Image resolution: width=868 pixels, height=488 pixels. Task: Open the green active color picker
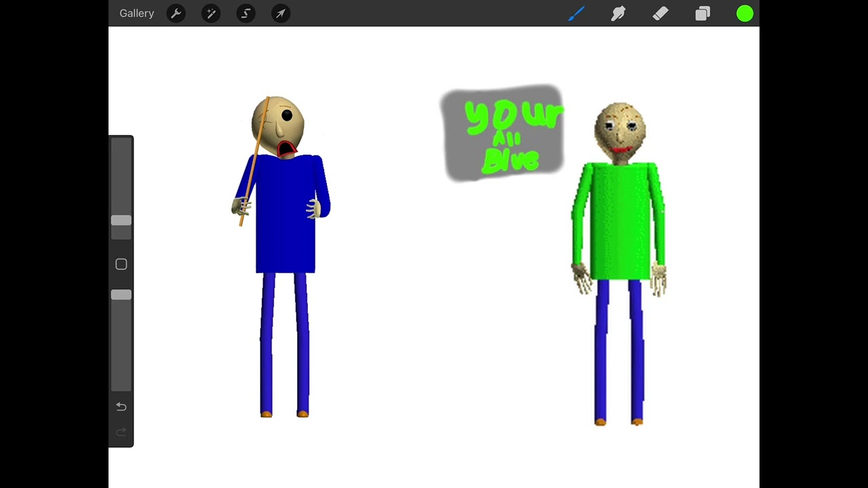745,14
